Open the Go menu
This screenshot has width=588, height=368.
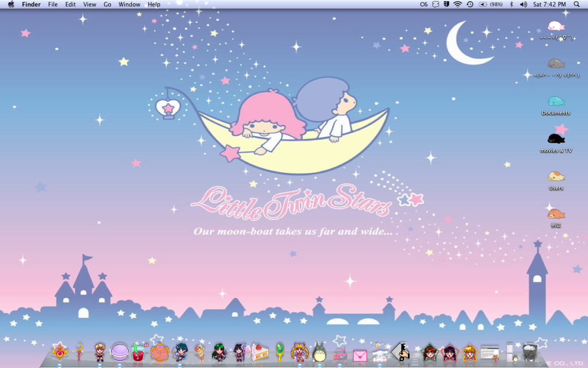(x=107, y=5)
